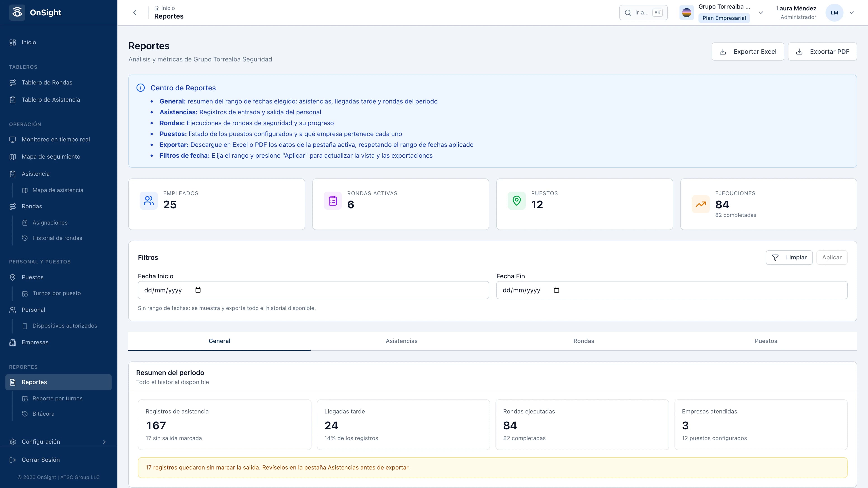868x488 pixels.
Task: Open Tablero de Rondas in sidebar
Action: 58,82
